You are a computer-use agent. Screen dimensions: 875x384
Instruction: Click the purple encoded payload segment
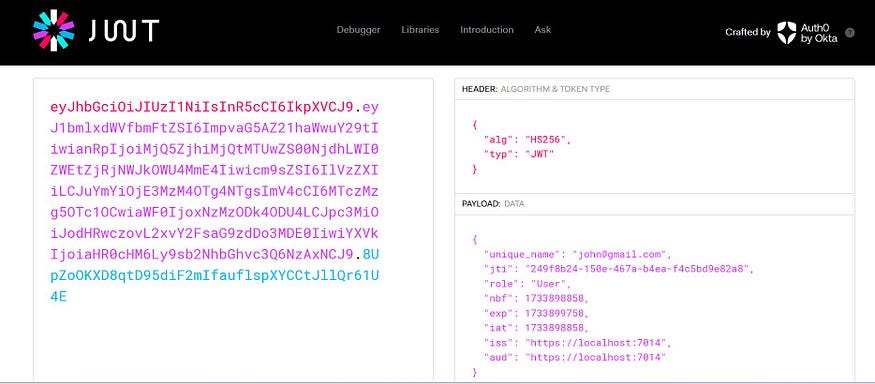215,181
